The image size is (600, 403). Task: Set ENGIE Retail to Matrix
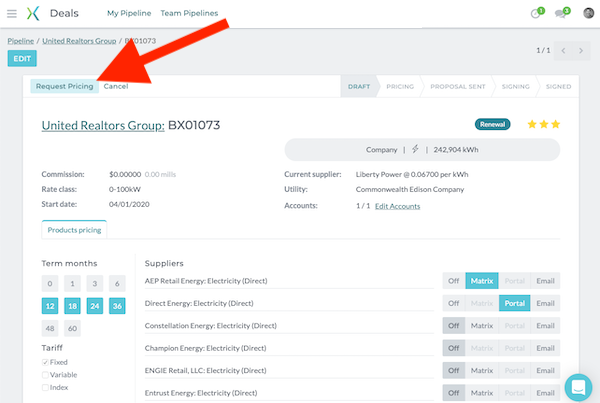[482, 370]
